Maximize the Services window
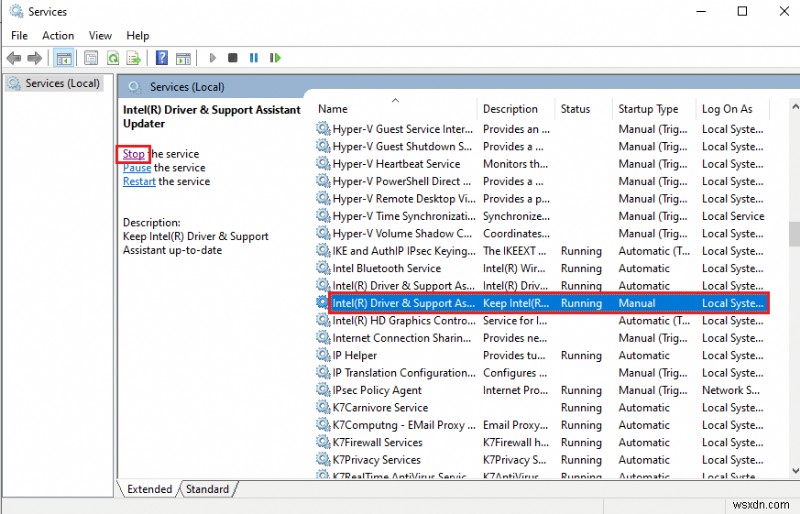 742,11
